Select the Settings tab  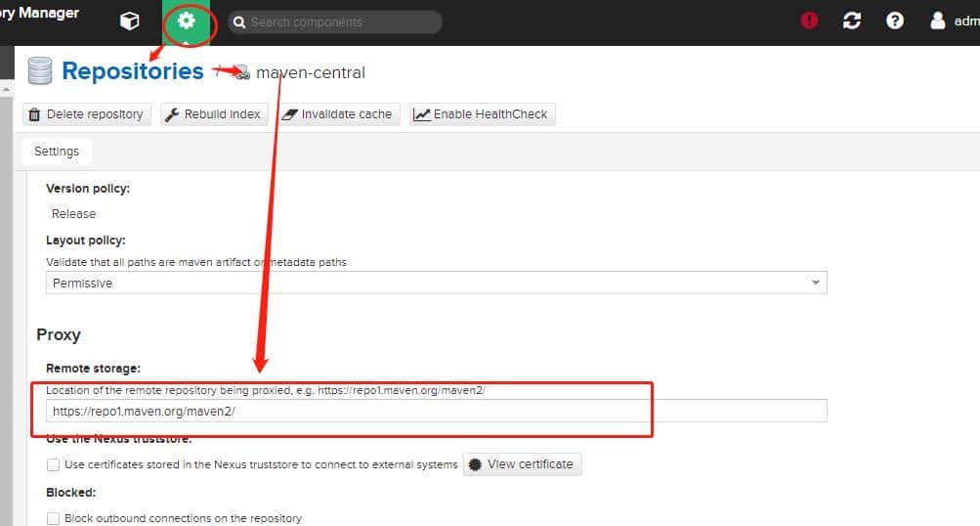tap(57, 152)
